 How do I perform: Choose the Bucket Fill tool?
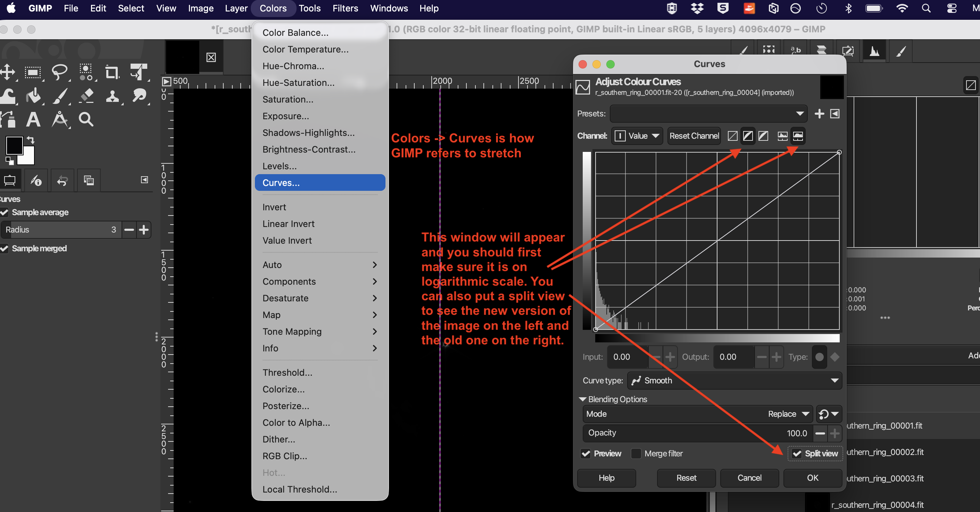(x=33, y=96)
